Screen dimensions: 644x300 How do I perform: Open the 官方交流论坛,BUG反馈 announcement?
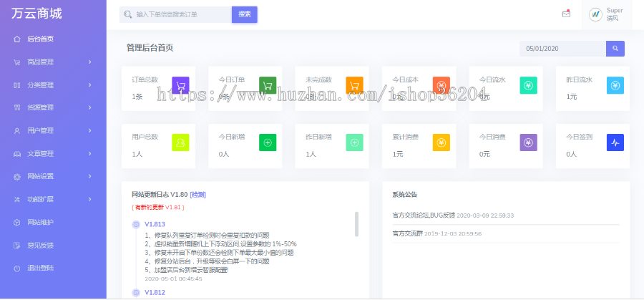pyautogui.click(x=424, y=216)
